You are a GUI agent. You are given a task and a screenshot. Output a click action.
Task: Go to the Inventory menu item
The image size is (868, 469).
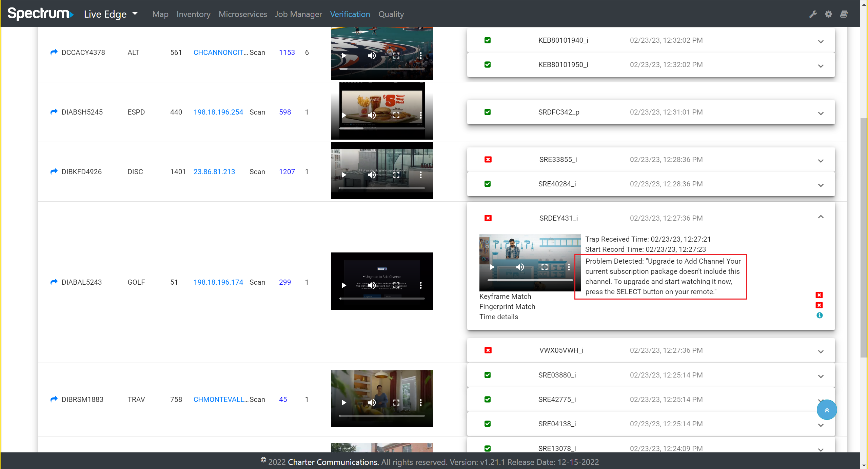(x=193, y=14)
